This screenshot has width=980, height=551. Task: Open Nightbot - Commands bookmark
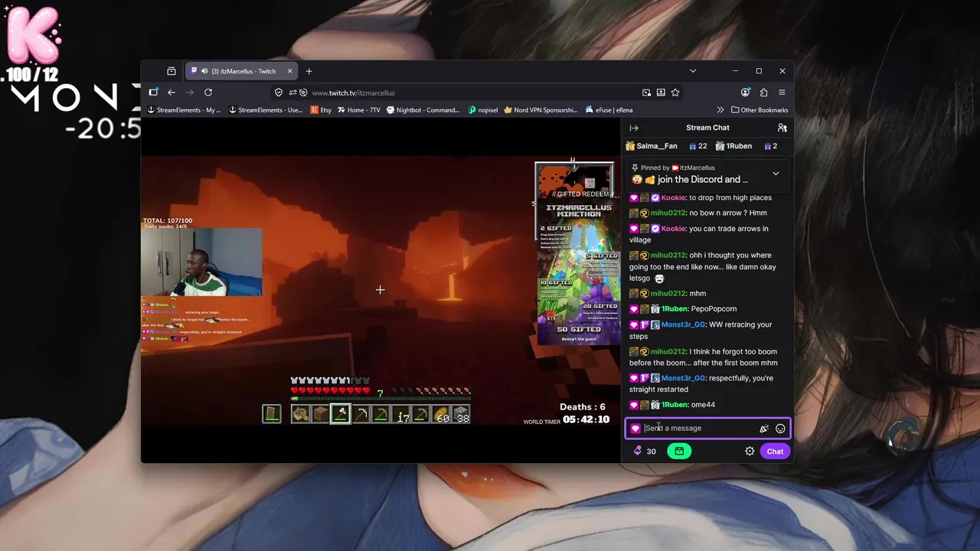tap(423, 110)
